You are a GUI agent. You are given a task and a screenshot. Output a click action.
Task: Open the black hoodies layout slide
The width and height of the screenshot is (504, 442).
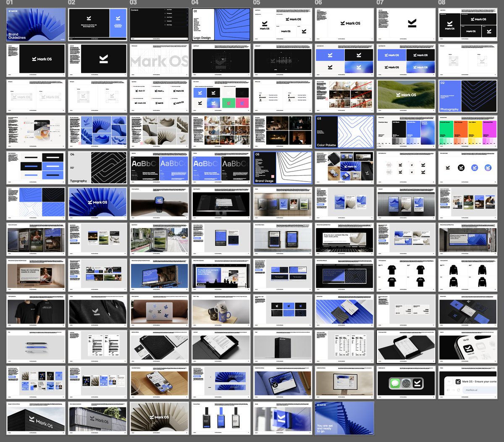coord(468,275)
